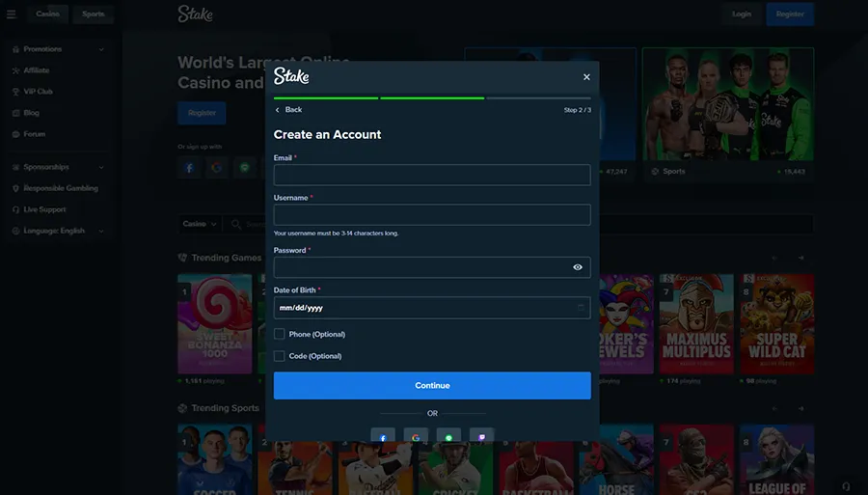
Task: Expand the Language chevron arrow
Action: tap(101, 231)
